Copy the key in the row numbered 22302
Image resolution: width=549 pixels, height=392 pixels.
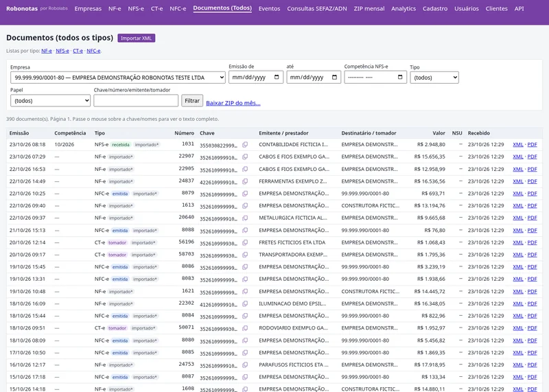[245, 303]
